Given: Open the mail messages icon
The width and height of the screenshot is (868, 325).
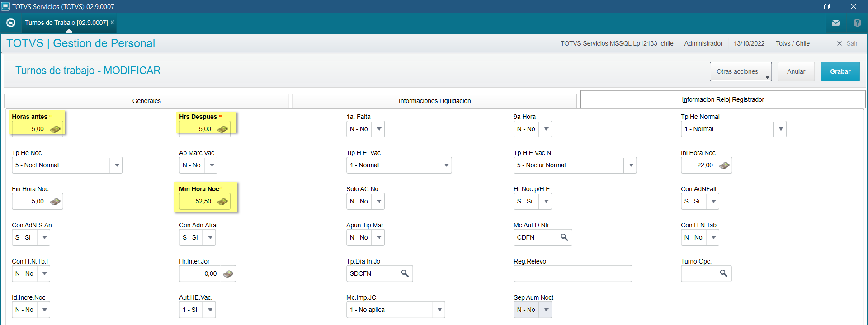Looking at the screenshot, I should [x=836, y=23].
